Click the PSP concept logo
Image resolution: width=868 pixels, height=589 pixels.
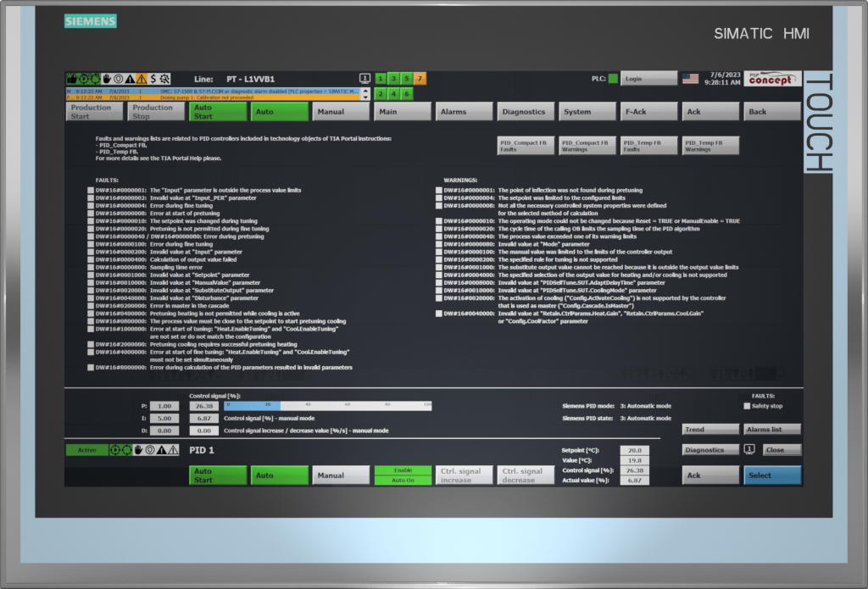point(772,79)
